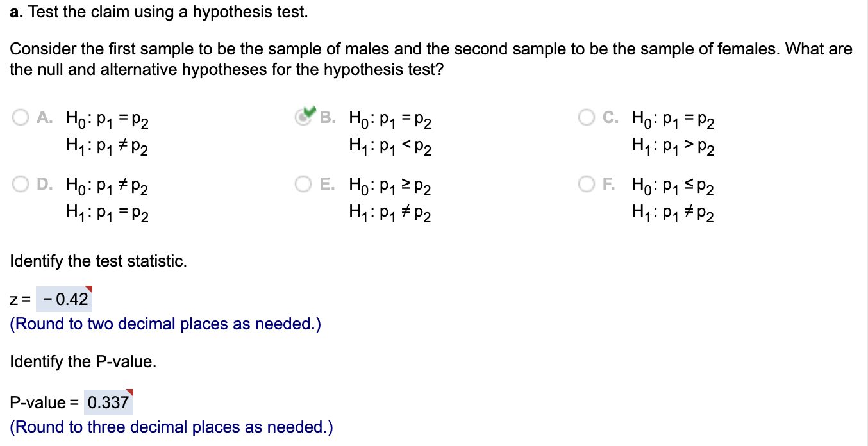This screenshot has width=868, height=446.
Task: Select radio button for answer option C
Action: pyautogui.click(x=586, y=117)
